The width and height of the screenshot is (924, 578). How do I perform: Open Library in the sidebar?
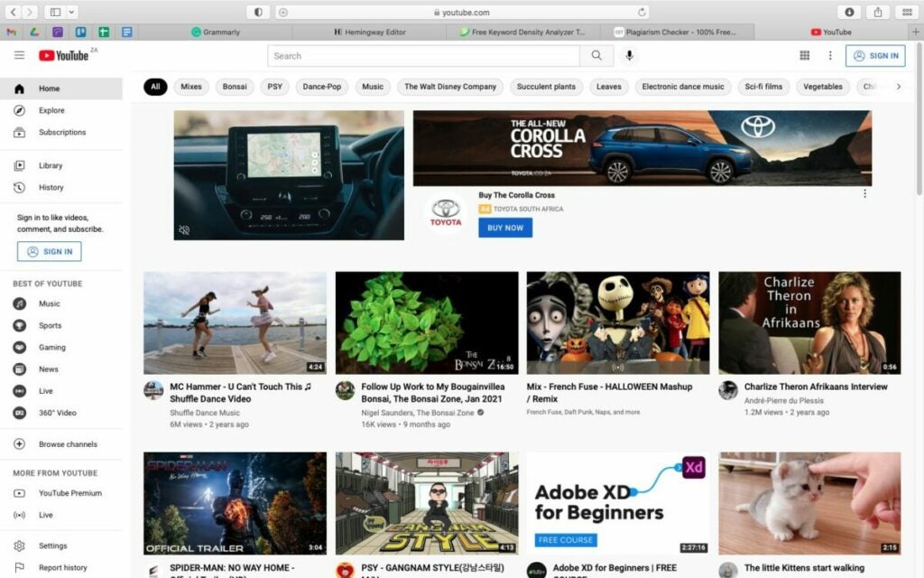tap(61, 166)
